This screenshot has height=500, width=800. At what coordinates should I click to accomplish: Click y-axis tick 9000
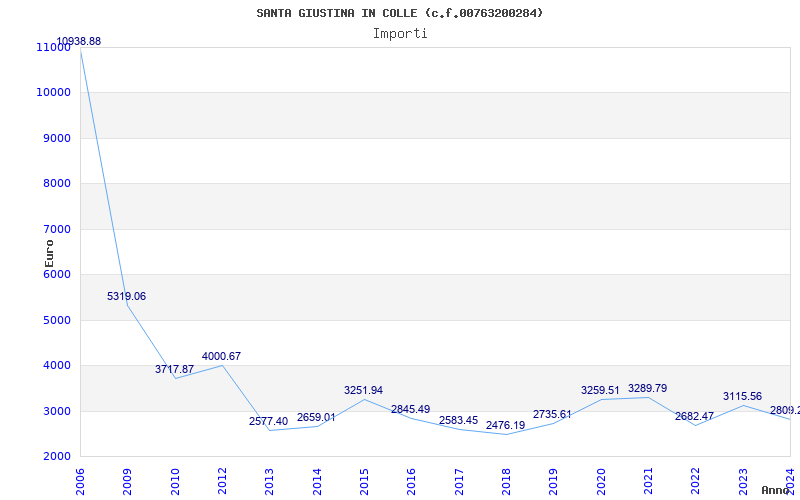[x=56, y=138]
